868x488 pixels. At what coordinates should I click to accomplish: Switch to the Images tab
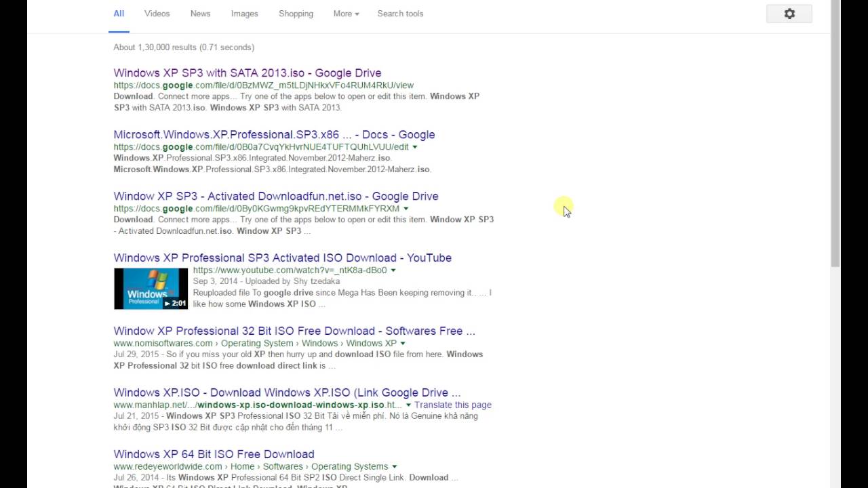[244, 14]
